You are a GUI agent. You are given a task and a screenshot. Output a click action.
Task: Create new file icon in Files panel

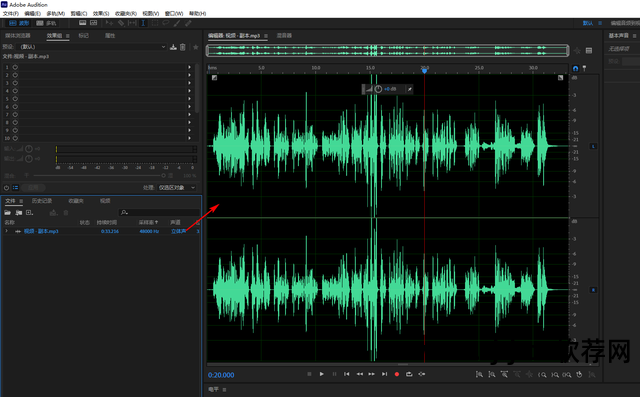[29, 213]
